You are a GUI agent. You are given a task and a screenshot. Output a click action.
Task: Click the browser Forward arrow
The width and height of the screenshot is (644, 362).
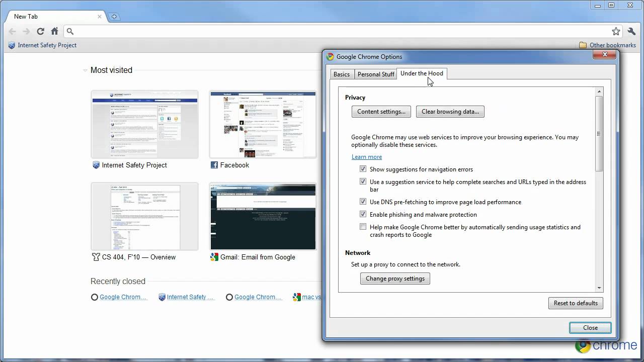coord(26,31)
